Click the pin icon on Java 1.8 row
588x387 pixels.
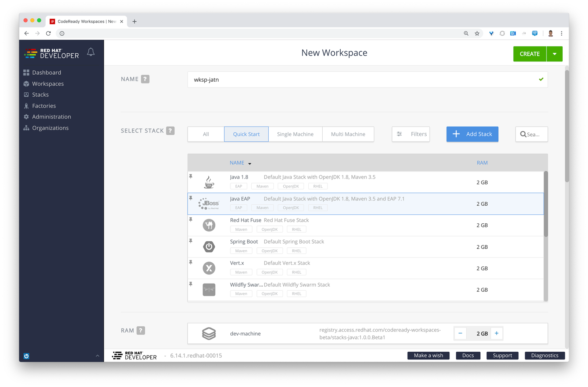pos(191,177)
